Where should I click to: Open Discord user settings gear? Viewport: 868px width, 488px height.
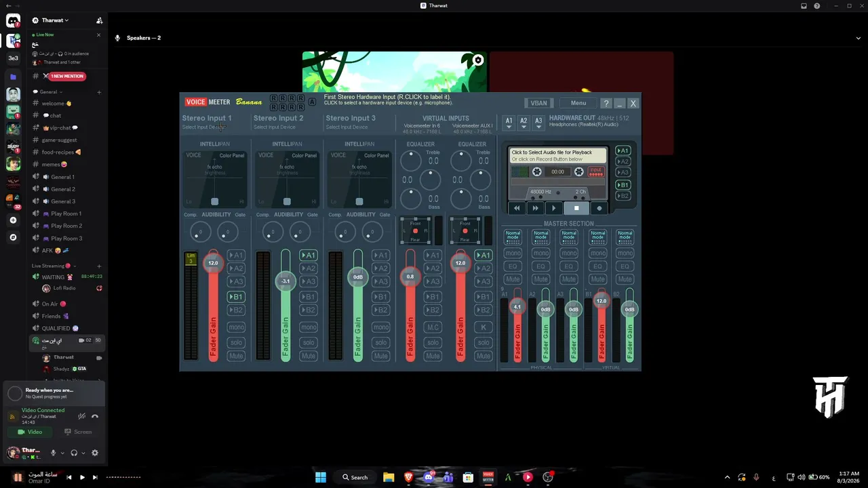point(95,453)
